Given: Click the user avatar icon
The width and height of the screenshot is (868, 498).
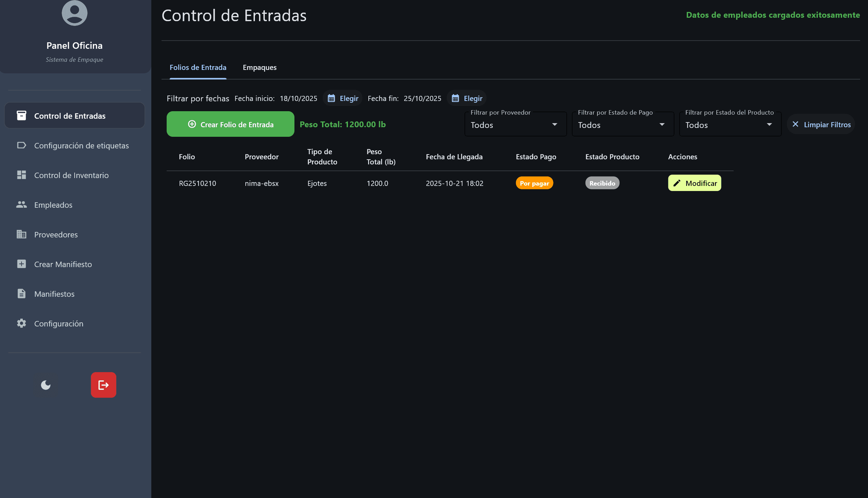Looking at the screenshot, I should pos(75,13).
